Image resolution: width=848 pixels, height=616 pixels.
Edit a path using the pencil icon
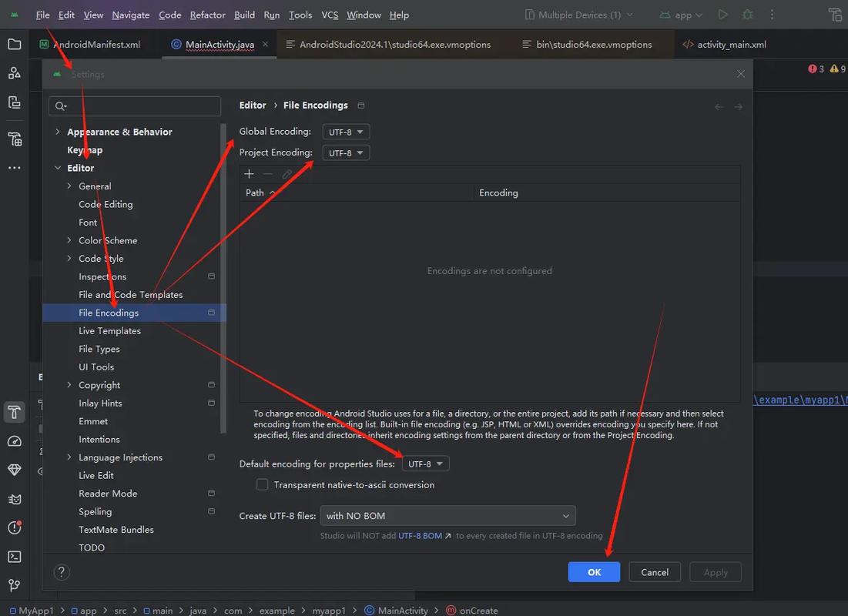point(287,174)
